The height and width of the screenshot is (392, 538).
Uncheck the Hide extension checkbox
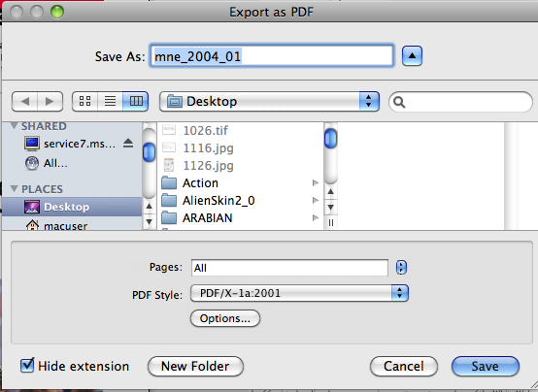click(x=27, y=365)
